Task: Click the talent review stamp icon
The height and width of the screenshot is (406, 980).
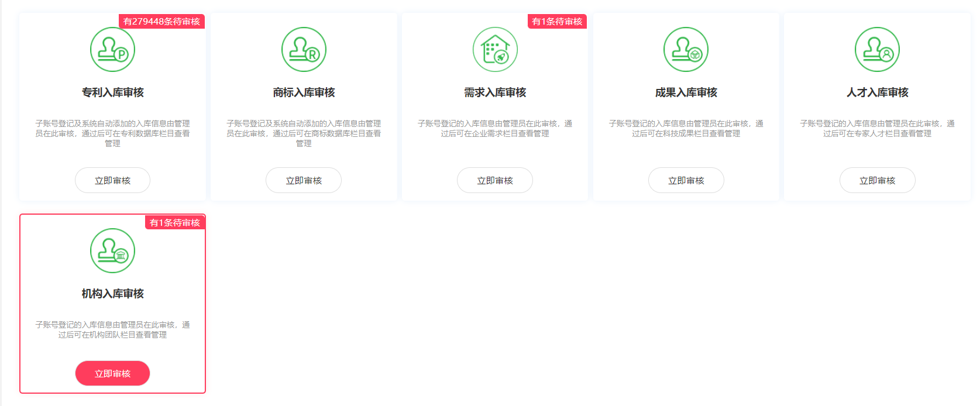Action: coord(877,50)
